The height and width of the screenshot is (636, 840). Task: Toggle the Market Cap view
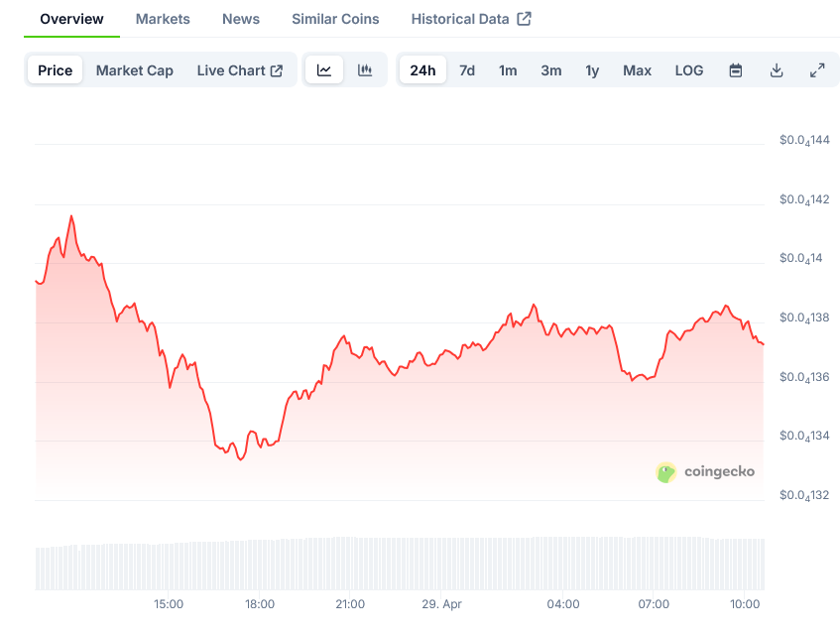135,70
